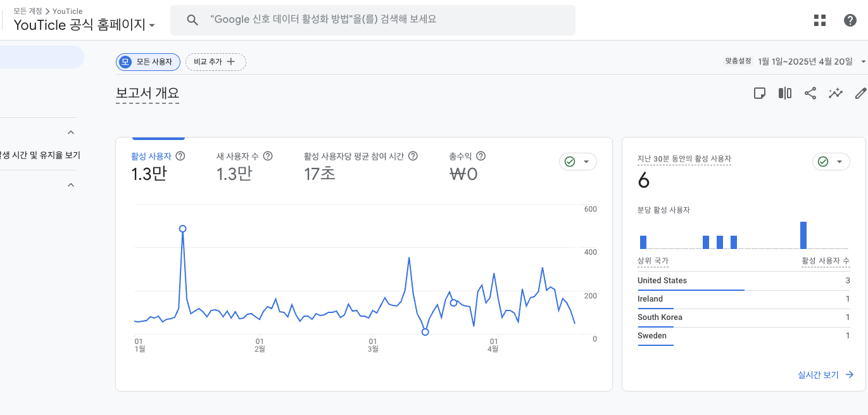868x415 pixels.
Task: Click the 맞춤설정 date label
Action: [x=738, y=61]
